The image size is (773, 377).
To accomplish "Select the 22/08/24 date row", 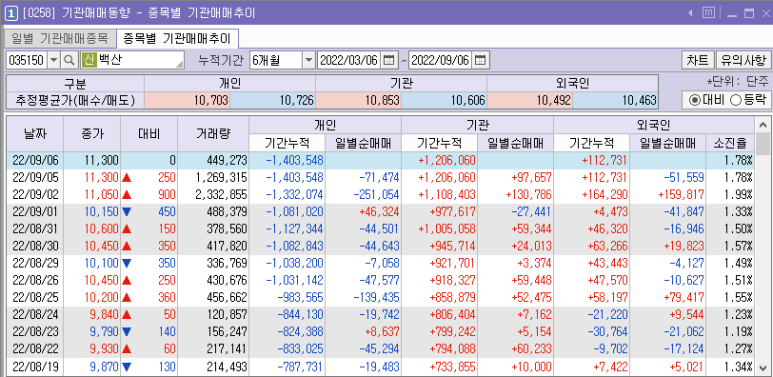I will tap(380, 315).
